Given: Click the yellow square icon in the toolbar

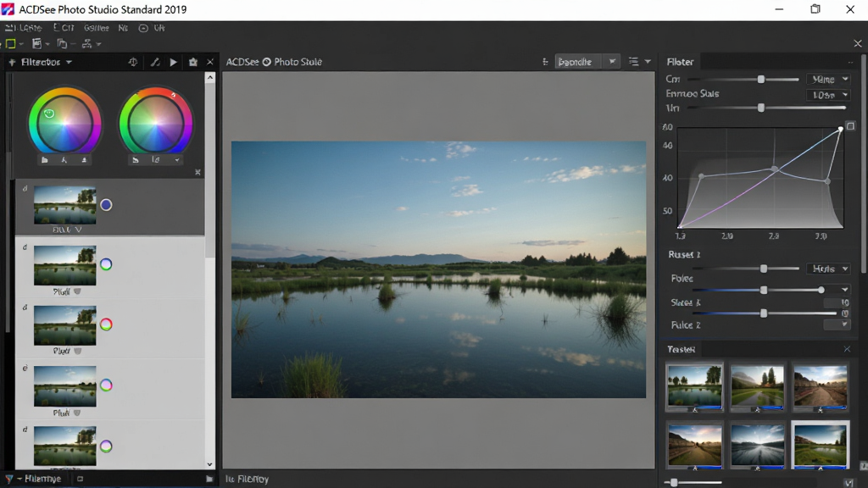Looking at the screenshot, I should (x=10, y=44).
